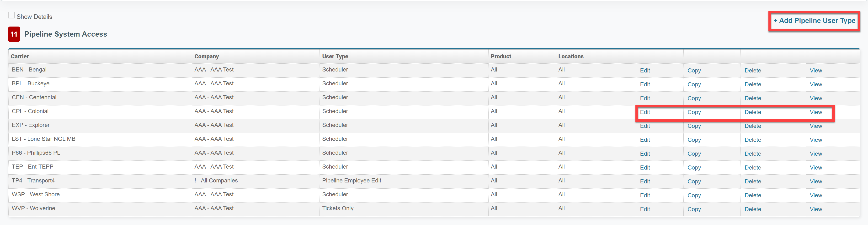868x225 pixels.
Task: View the P66 - Phillips66 PL entry
Action: tap(815, 154)
